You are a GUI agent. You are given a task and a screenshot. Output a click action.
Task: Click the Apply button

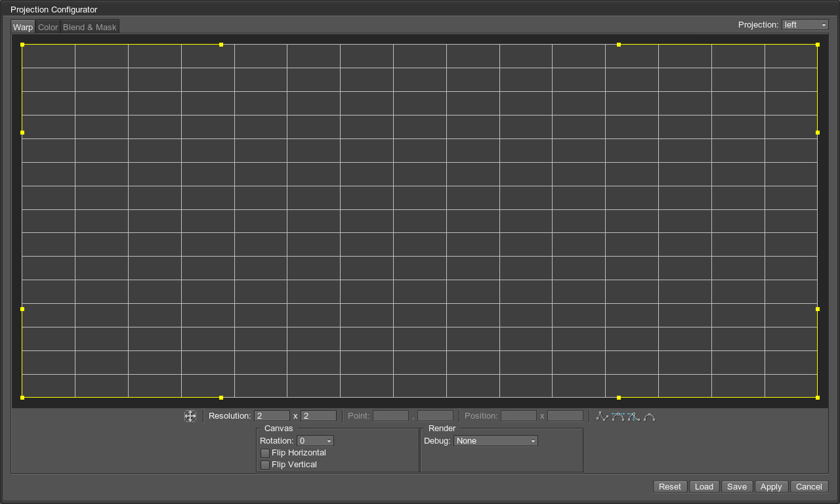[771, 486]
